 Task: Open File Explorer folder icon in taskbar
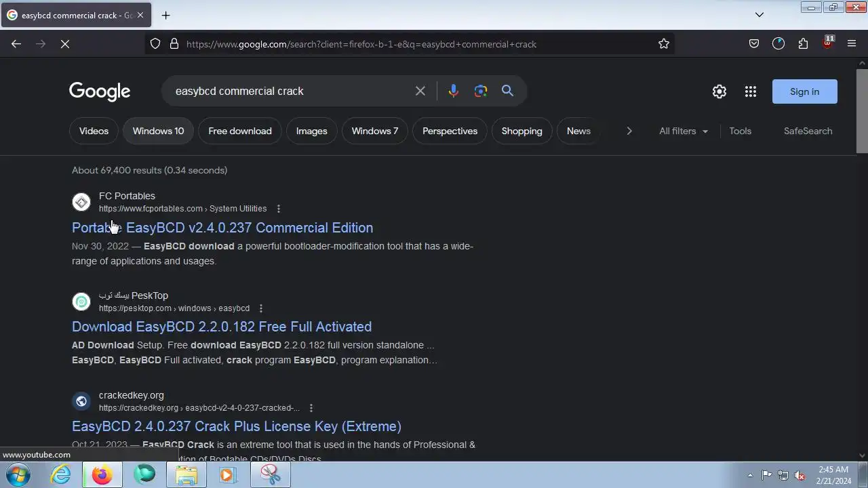pyautogui.click(x=186, y=475)
